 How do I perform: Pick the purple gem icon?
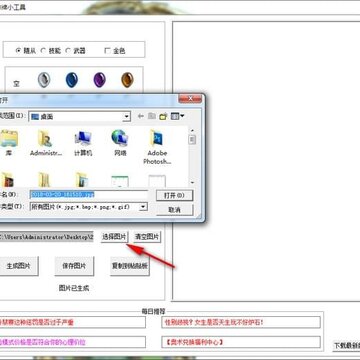[x=99, y=80]
